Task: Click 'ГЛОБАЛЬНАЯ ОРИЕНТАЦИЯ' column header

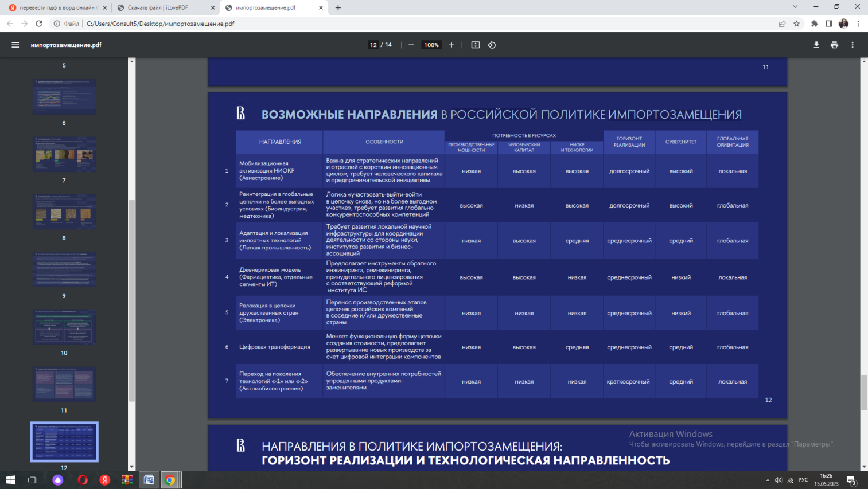Action: (733, 142)
